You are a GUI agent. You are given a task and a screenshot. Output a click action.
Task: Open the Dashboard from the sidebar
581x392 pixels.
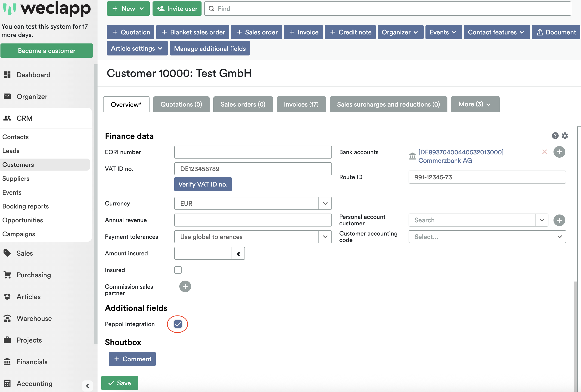(7, 74)
